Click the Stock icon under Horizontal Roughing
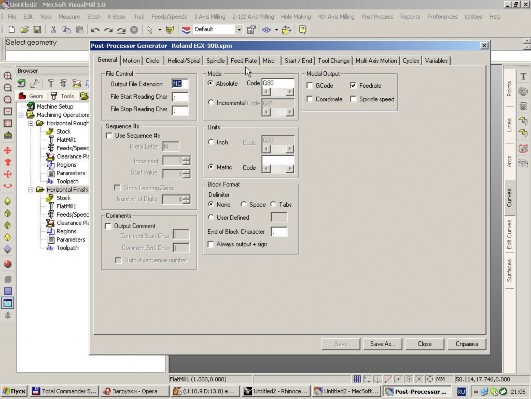The height and width of the screenshot is (399, 531). (50, 131)
